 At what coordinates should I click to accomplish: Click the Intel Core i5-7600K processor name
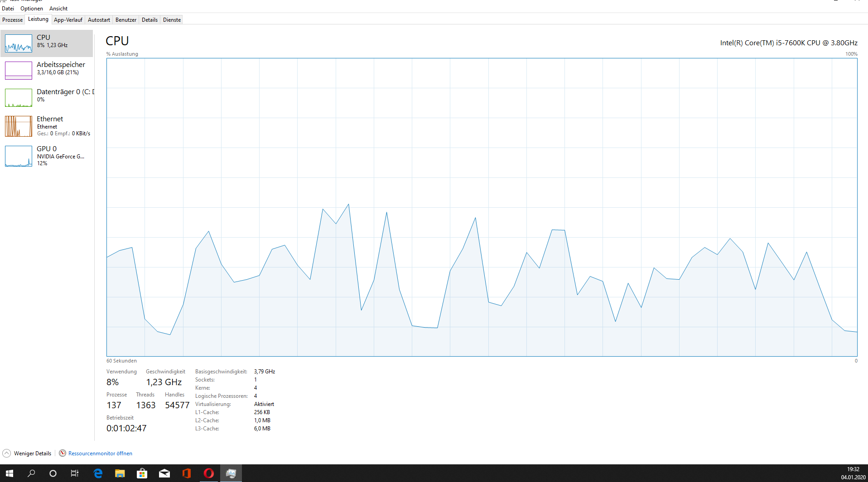pyautogui.click(x=789, y=43)
